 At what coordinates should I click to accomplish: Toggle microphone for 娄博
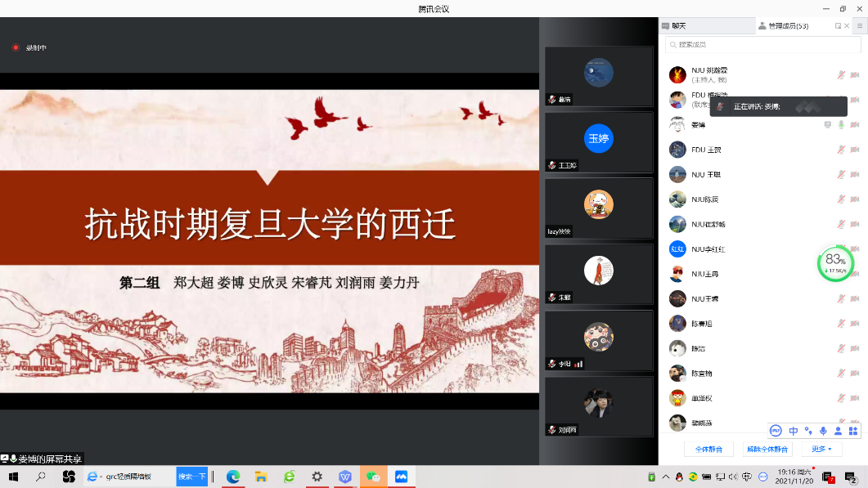pos(841,125)
